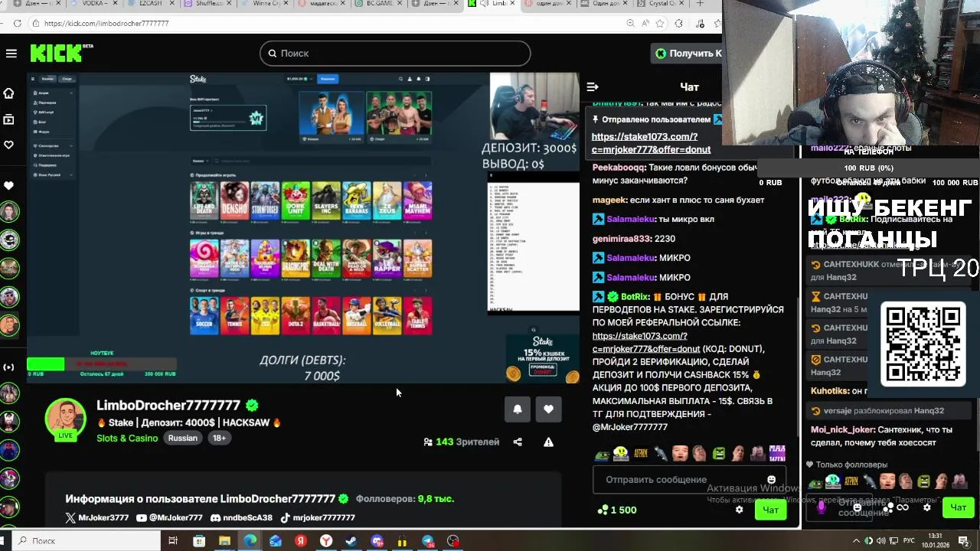Send message with green Чат button
Screen dimensions: 980x551
[x=770, y=510]
